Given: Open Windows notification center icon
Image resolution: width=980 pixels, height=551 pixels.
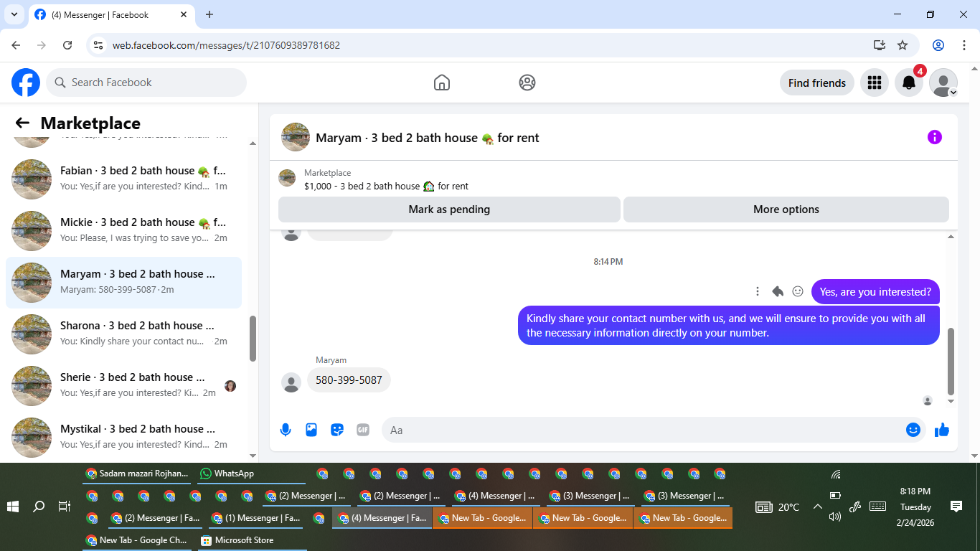Looking at the screenshot, I should pos(956,507).
